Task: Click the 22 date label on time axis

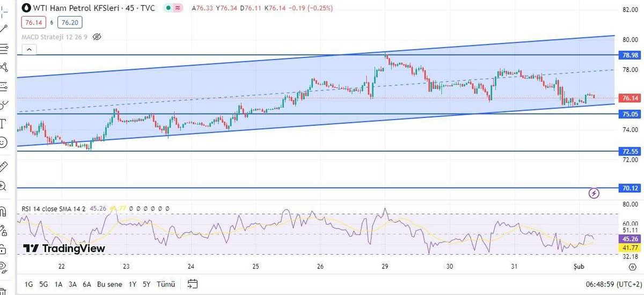Action: [62, 267]
